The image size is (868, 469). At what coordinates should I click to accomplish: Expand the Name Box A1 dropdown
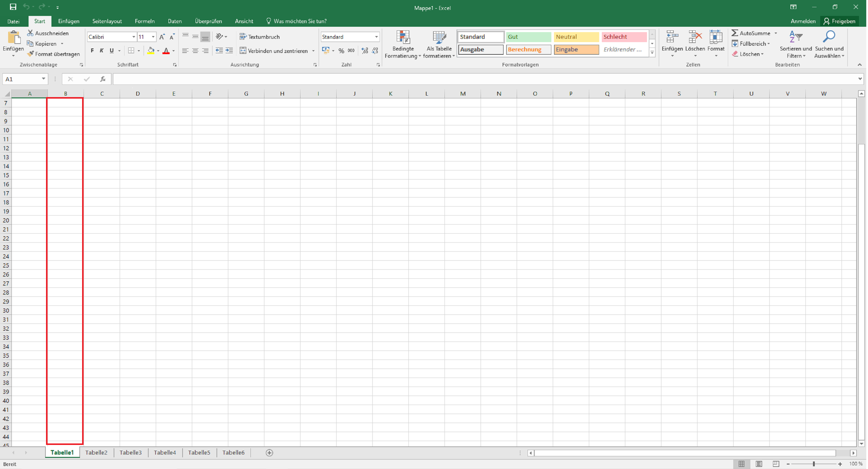tap(44, 79)
